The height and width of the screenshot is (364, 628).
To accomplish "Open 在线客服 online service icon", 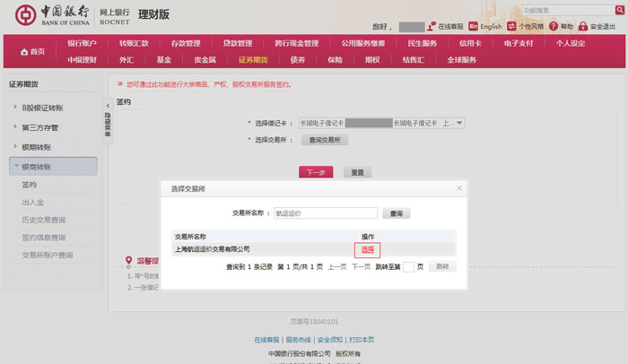I will click(x=432, y=27).
